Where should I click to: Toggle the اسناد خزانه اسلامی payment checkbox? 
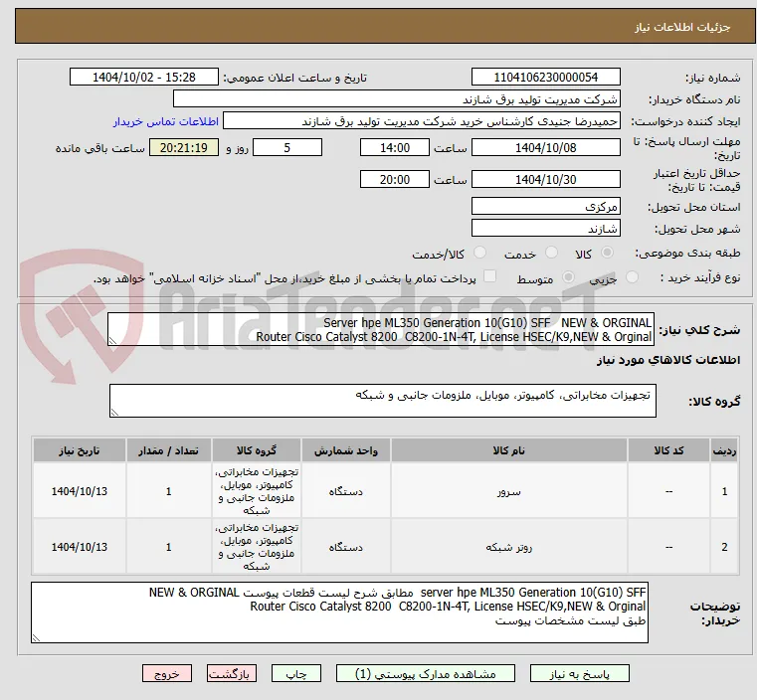pos(489,276)
